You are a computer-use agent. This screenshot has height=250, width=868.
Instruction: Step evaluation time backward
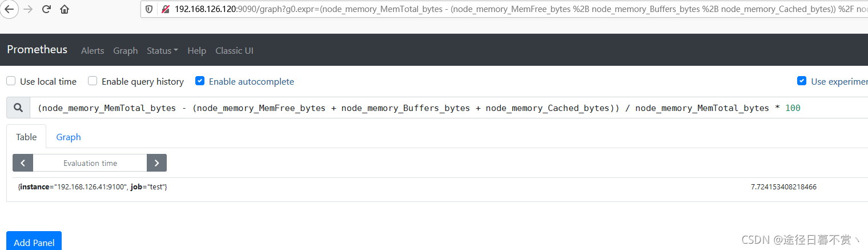click(x=23, y=163)
